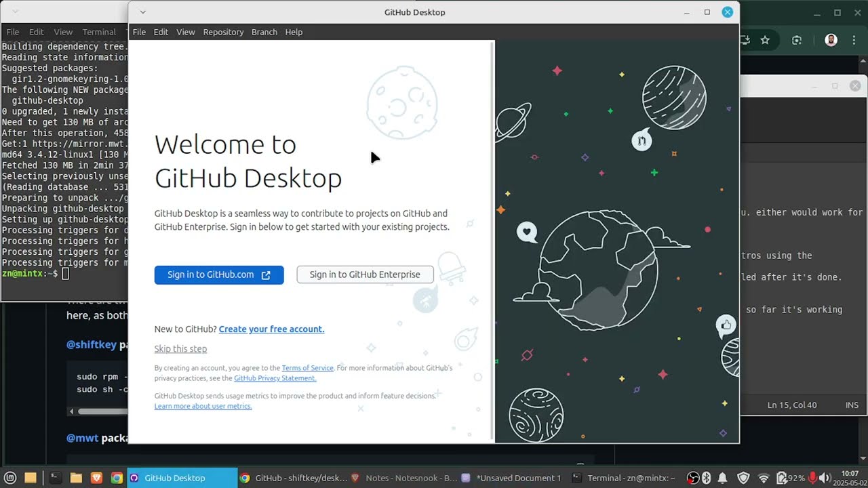The width and height of the screenshot is (868, 488).
Task: Click the red microphone tray icon
Action: coord(812,478)
